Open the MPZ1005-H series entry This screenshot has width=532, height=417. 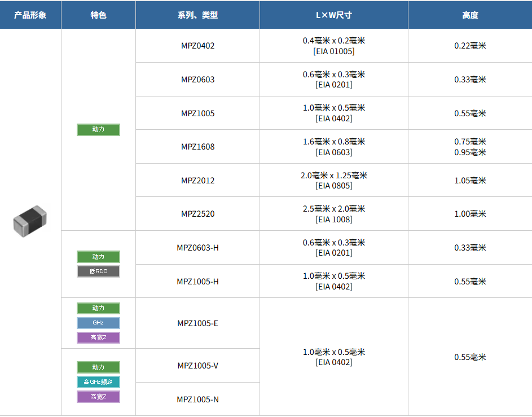198,282
